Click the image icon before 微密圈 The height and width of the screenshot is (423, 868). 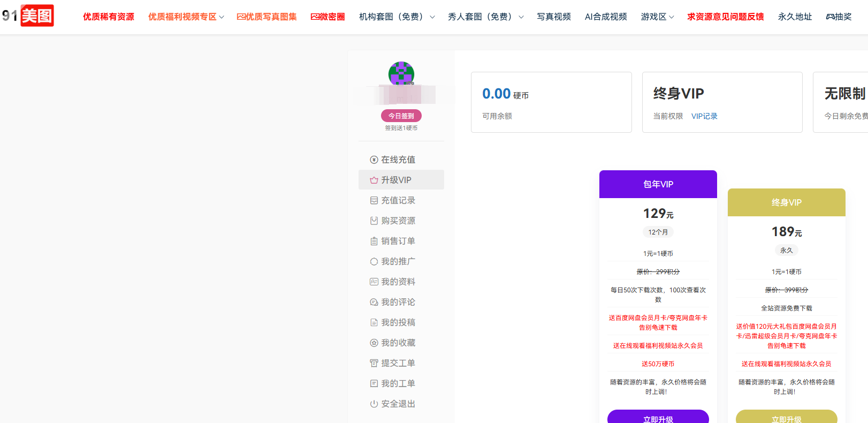pyautogui.click(x=315, y=17)
